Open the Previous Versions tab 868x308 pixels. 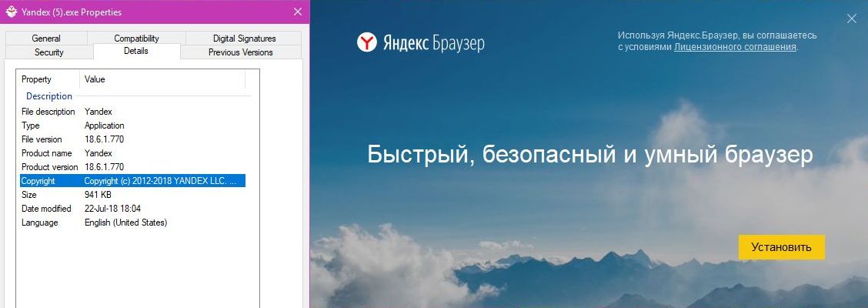tap(240, 52)
